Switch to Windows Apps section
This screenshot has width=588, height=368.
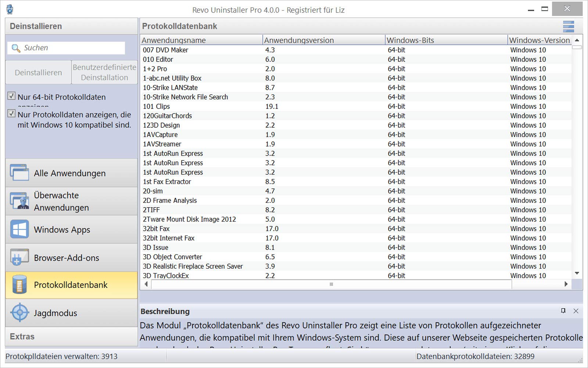71,229
